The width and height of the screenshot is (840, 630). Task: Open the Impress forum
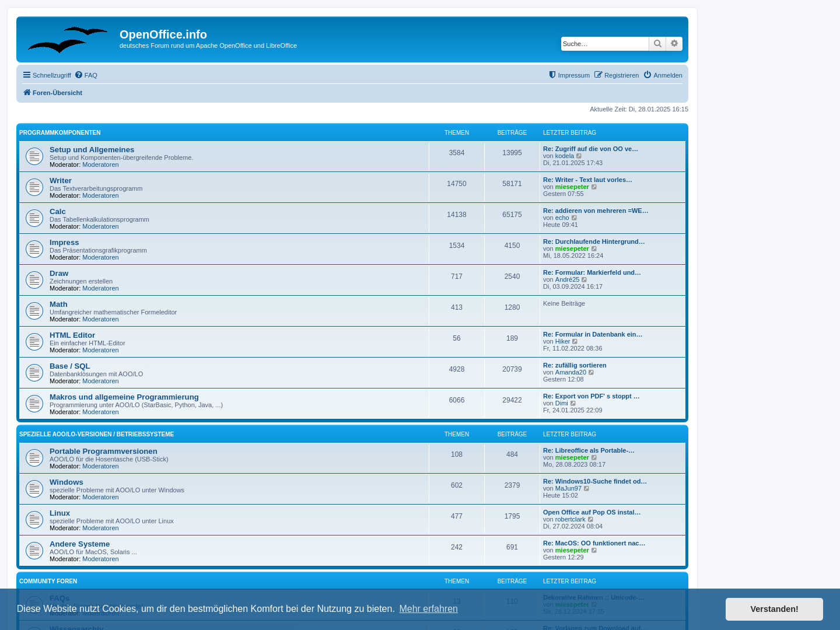[x=64, y=243]
